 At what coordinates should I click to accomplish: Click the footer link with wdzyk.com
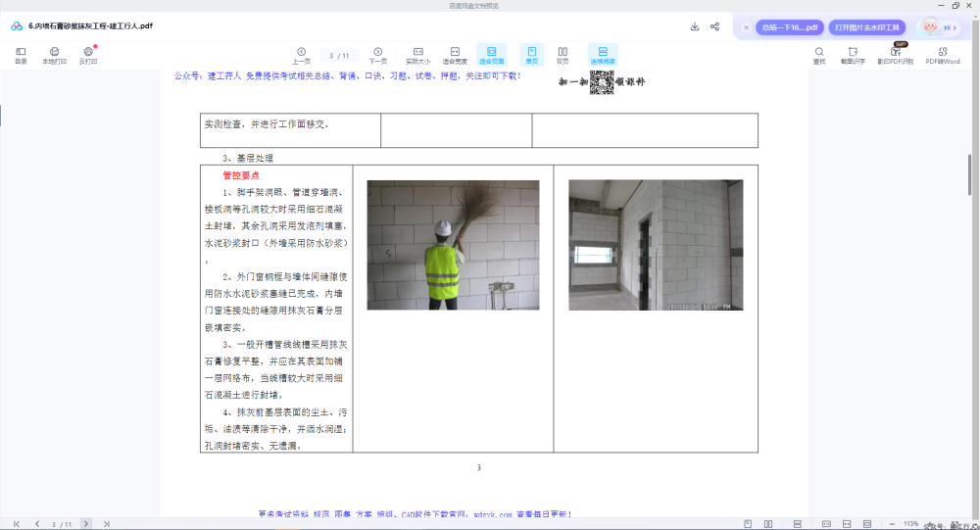click(x=415, y=514)
